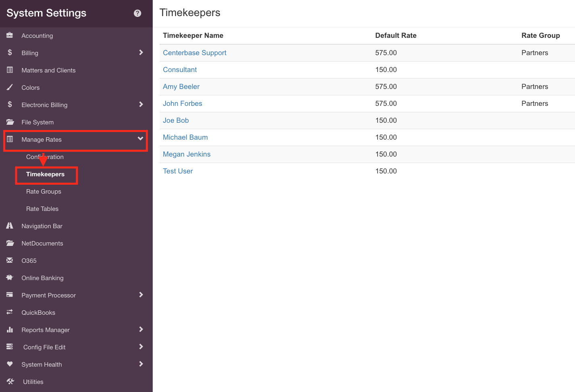Click the help question mark icon
This screenshot has width=575, height=392.
coord(137,13)
